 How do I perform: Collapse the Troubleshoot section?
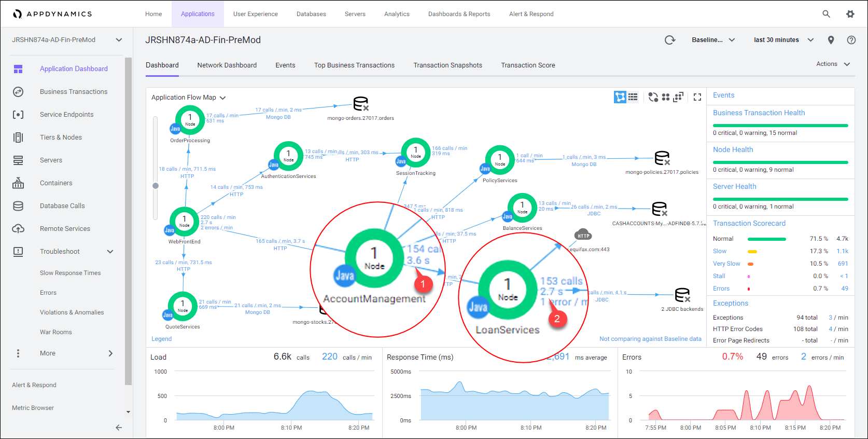[x=110, y=252]
